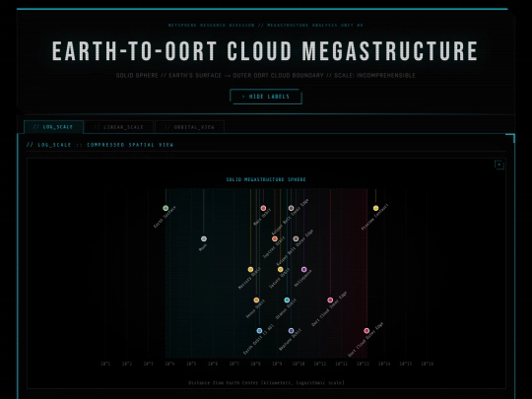Select the red Mars Orbit marker
Image resolution: width=532 pixels, height=399 pixels.
(x=263, y=208)
